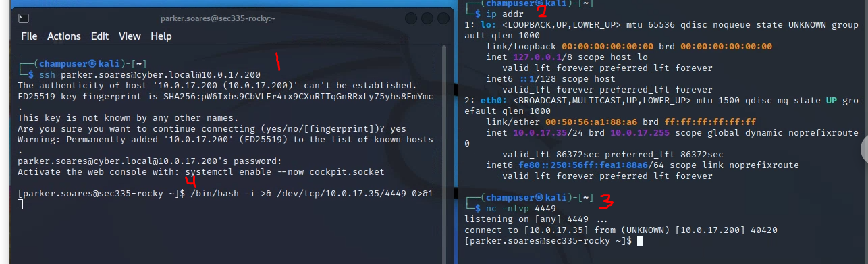Open the Help menu in left terminal

[x=161, y=36]
